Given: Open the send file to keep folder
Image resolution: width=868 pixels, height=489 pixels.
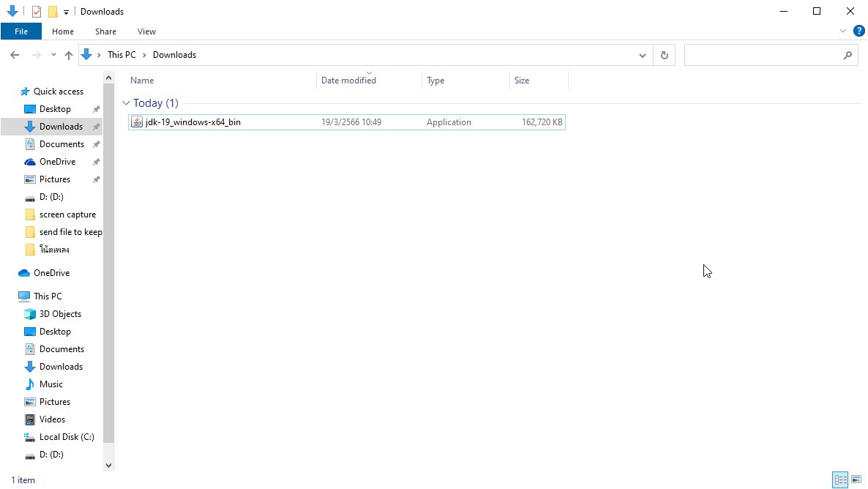Looking at the screenshot, I should (x=70, y=232).
